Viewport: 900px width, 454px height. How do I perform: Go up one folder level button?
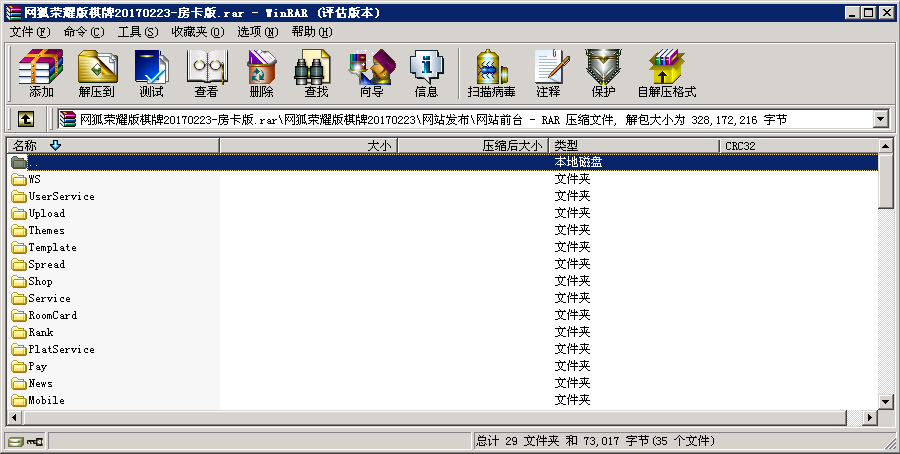[x=26, y=119]
